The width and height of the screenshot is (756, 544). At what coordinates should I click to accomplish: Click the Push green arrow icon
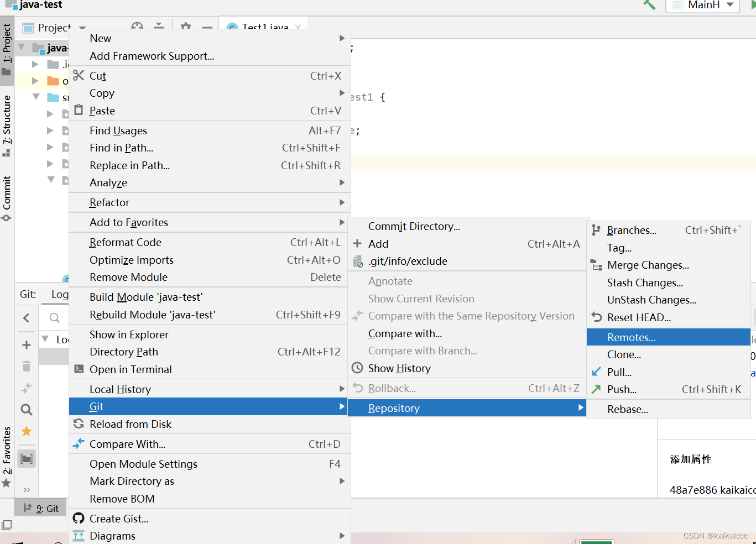tap(596, 389)
